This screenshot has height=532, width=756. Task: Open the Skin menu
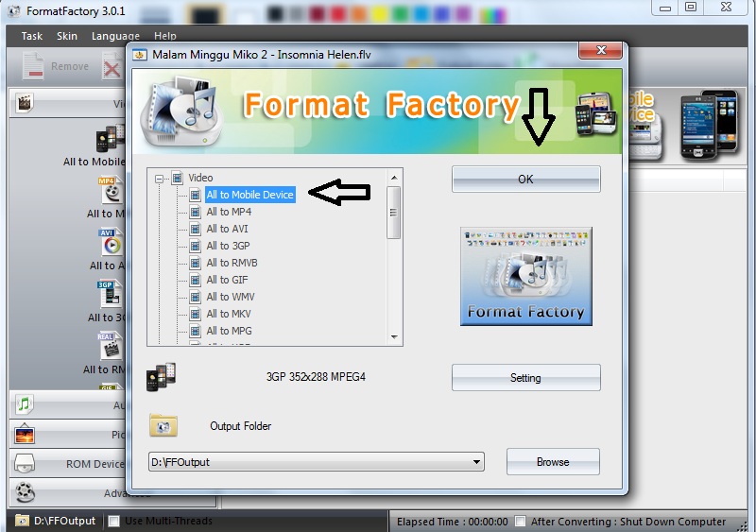click(66, 36)
